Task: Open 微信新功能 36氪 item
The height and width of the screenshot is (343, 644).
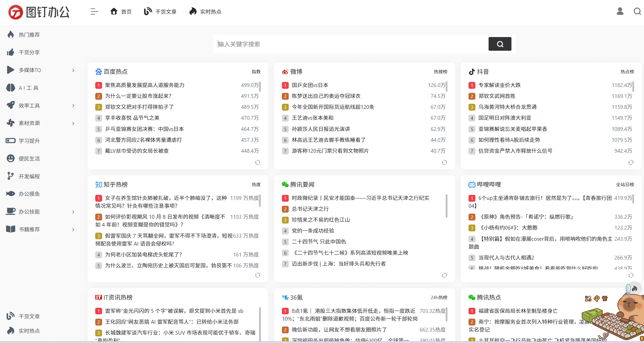Action: pos(339,330)
